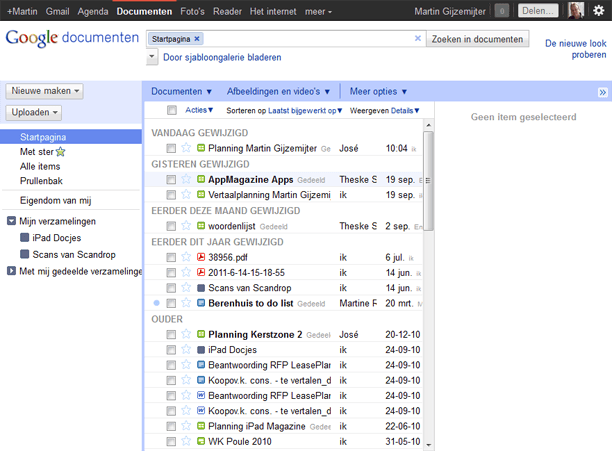
Task: Select Alle items in sidebar
Action: (40, 166)
